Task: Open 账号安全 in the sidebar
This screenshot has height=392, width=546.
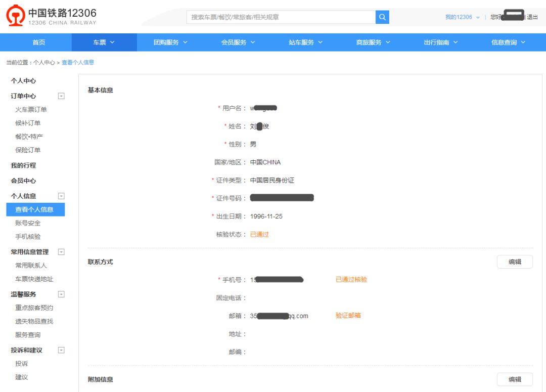Action: point(28,223)
